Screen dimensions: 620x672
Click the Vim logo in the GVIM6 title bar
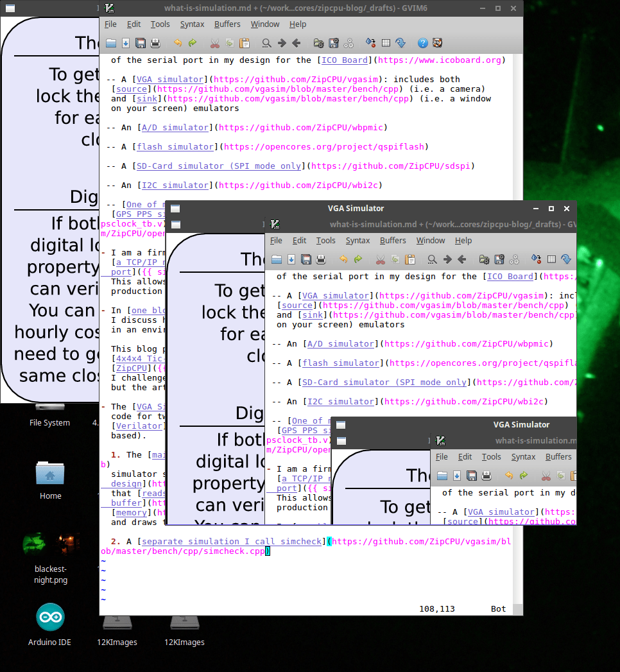[x=109, y=8]
